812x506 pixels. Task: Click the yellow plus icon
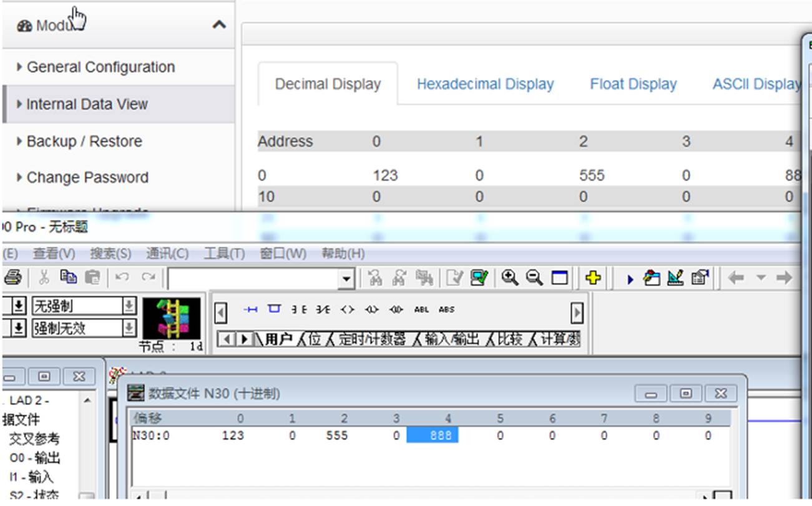coord(593,277)
